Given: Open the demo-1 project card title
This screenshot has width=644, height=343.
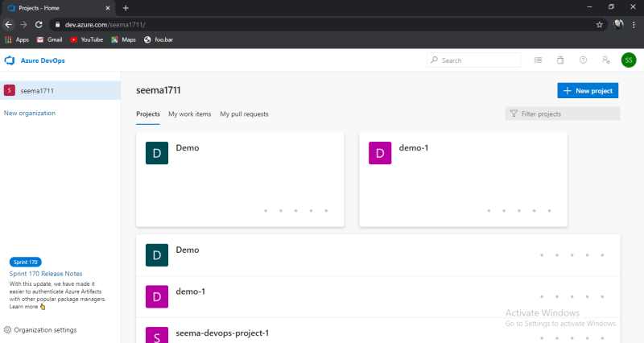Looking at the screenshot, I should pyautogui.click(x=414, y=148).
